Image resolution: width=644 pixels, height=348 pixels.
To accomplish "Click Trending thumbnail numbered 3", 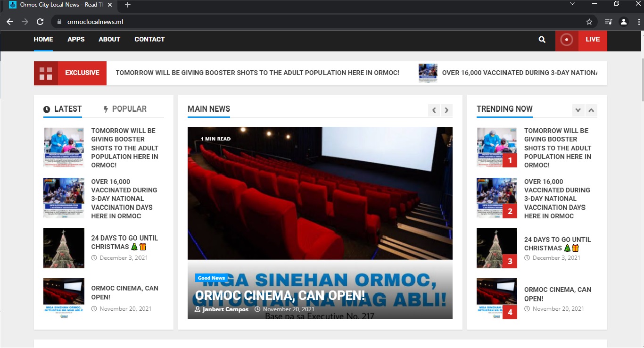I will (497, 248).
